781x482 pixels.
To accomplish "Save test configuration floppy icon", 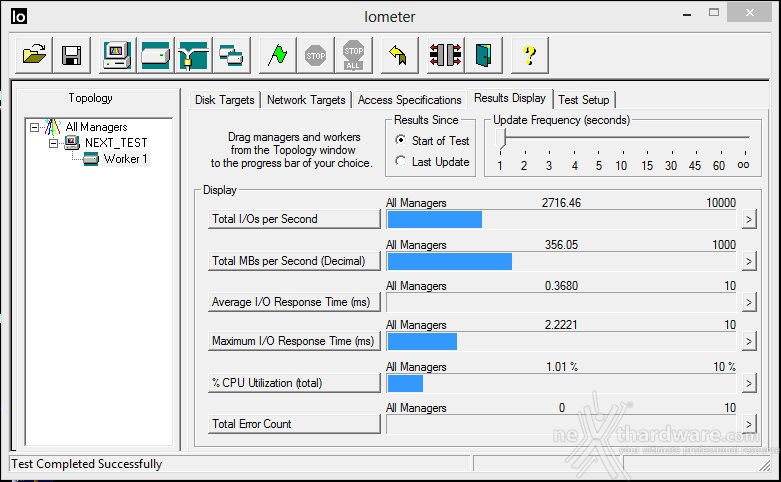I will (72, 55).
